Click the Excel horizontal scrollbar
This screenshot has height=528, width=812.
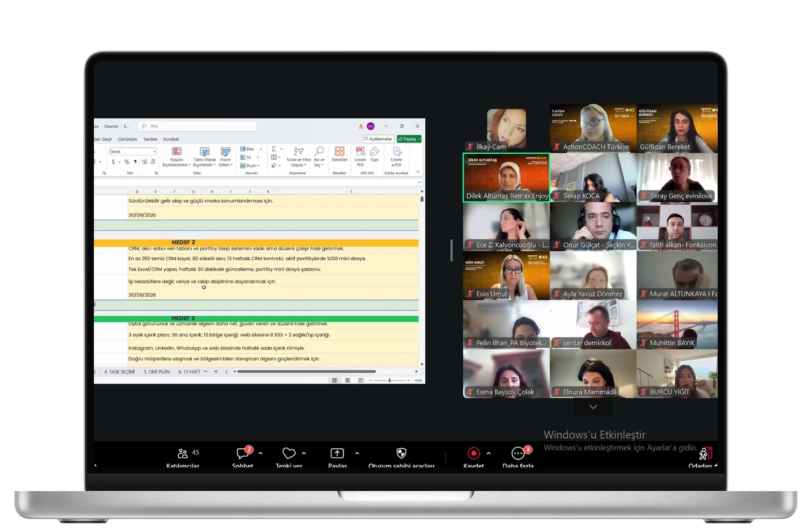pos(306,371)
